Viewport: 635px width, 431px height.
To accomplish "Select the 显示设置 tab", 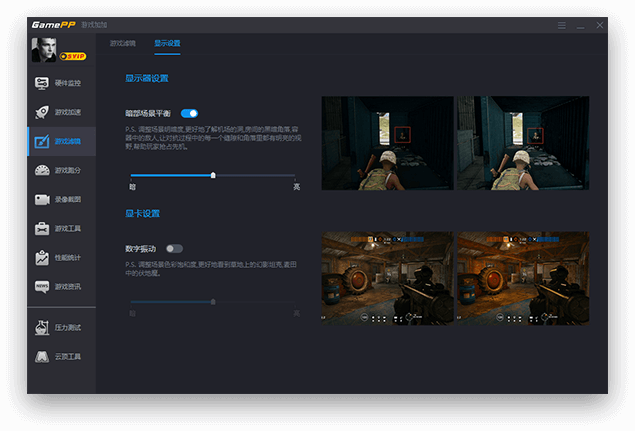I will pos(167,44).
